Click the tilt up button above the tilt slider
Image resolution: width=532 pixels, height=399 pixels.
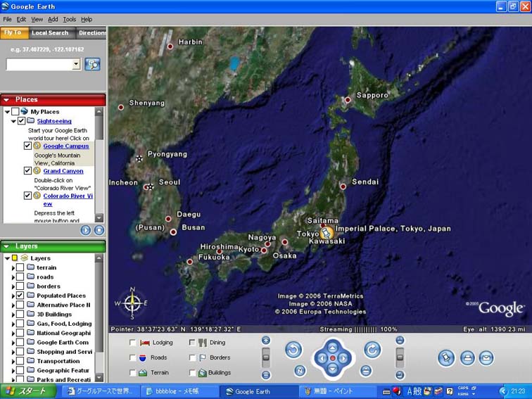[x=400, y=340]
